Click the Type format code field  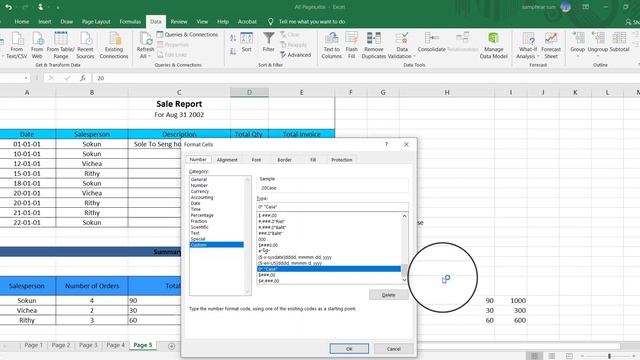[332, 207]
